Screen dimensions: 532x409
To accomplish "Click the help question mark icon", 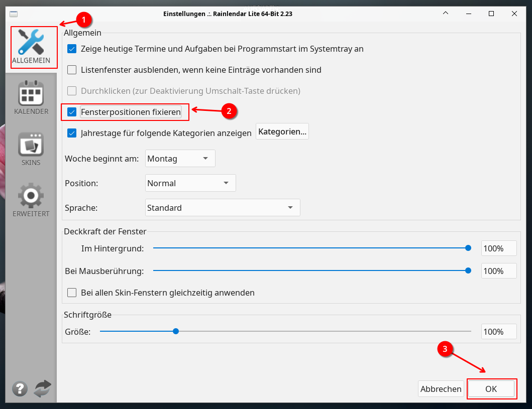I will (x=20, y=388).
